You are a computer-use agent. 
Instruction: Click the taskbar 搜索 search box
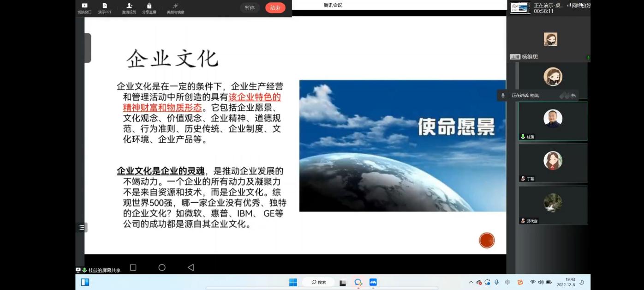[318, 282]
